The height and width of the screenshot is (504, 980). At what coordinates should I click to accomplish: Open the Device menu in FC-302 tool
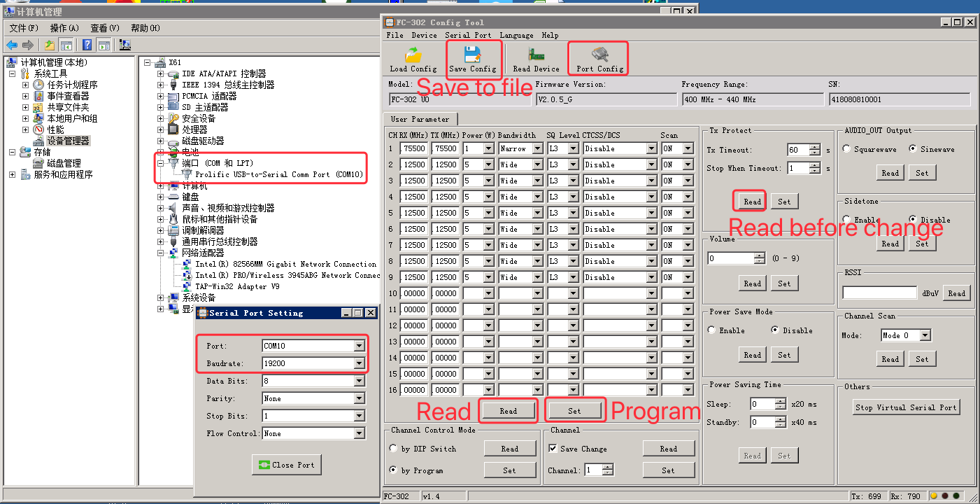pyautogui.click(x=424, y=35)
